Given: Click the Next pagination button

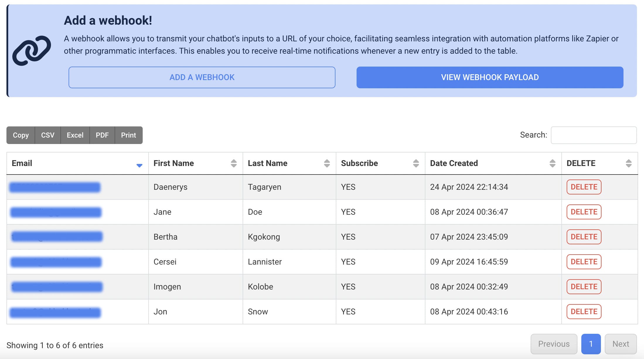Looking at the screenshot, I should 620,344.
